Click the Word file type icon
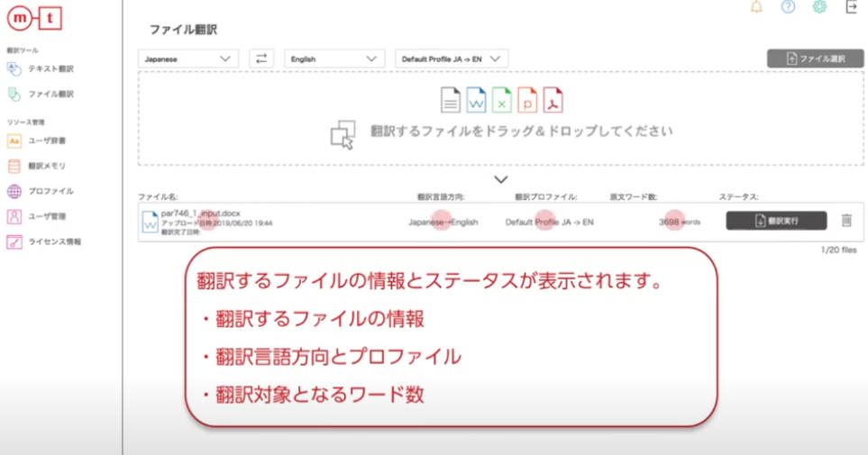Screen dimensions: 868x455 (476, 100)
